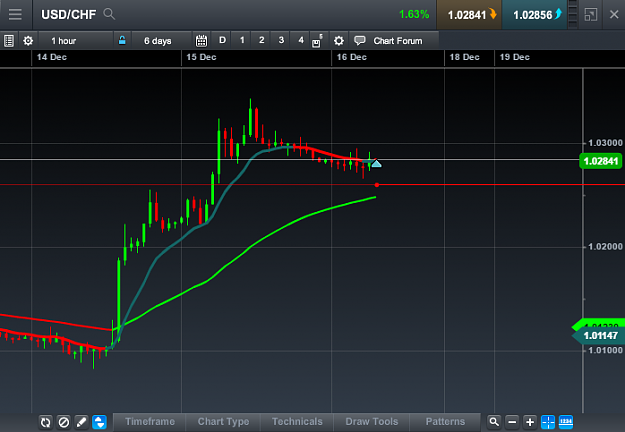Click the 15 Dec date label
625x432 pixels.
(201, 57)
